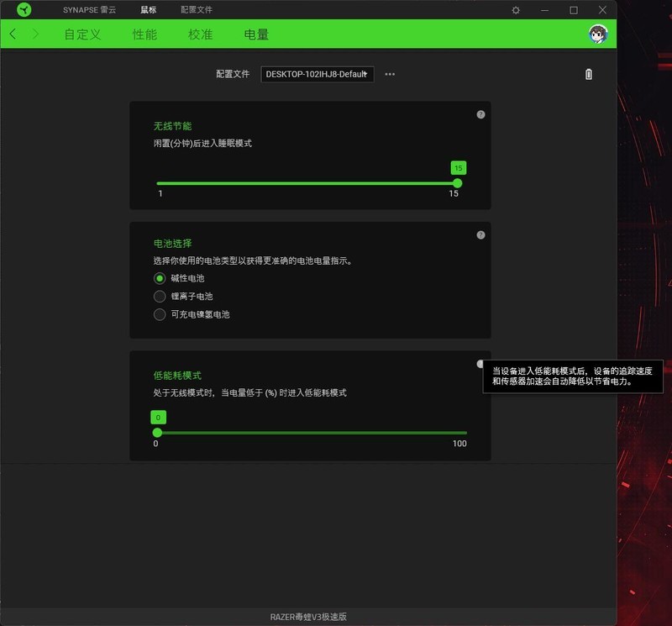Image resolution: width=672 pixels, height=626 pixels.
Task: Click the 低能耗模式 slider handle
Action: pyautogui.click(x=157, y=433)
